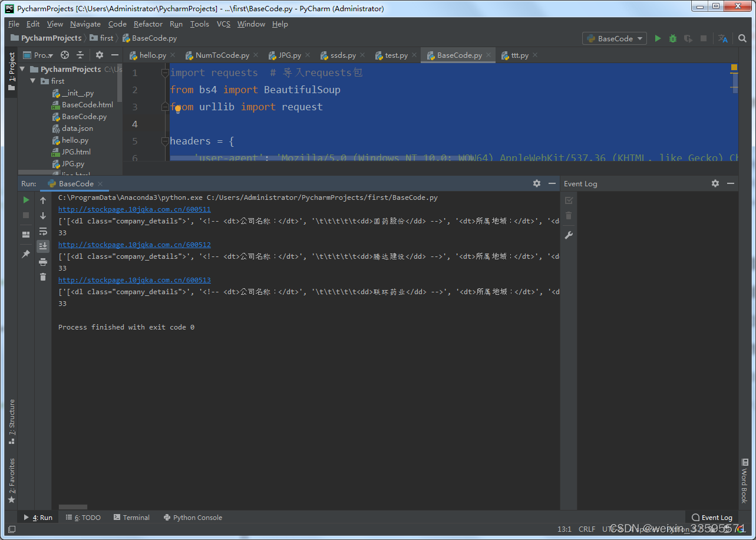Open Event Log panel settings gear
756x540 pixels.
(x=715, y=183)
